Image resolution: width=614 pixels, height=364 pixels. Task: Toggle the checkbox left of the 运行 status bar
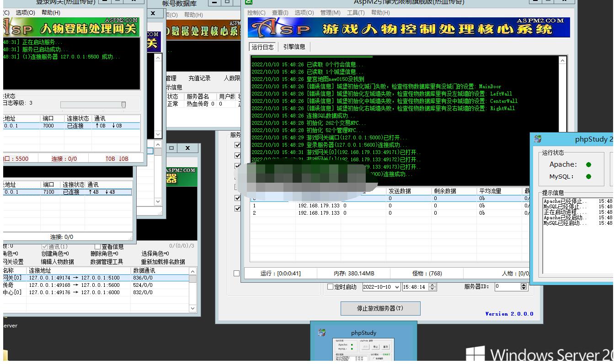[236, 273]
